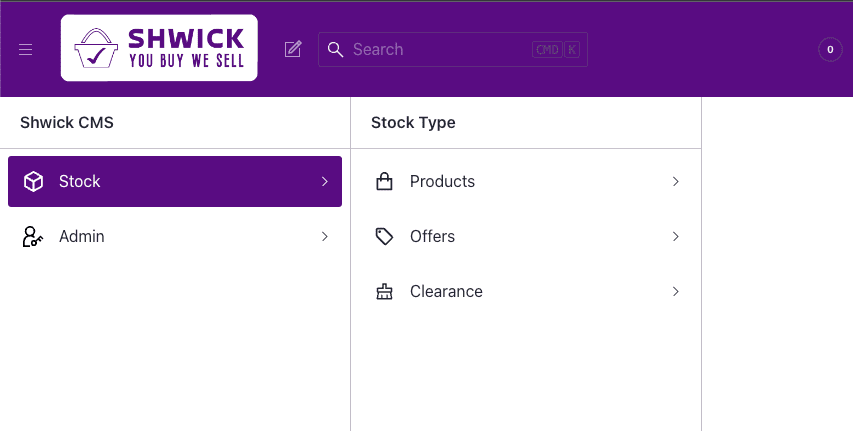Expand the Offers chevron arrow
Viewport: 853px width, 431px height.
point(675,236)
